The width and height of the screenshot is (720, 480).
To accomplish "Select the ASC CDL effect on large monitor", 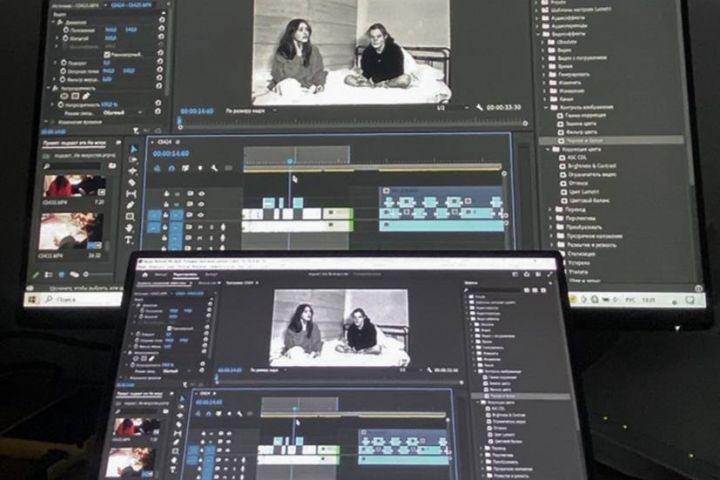I will point(577,158).
